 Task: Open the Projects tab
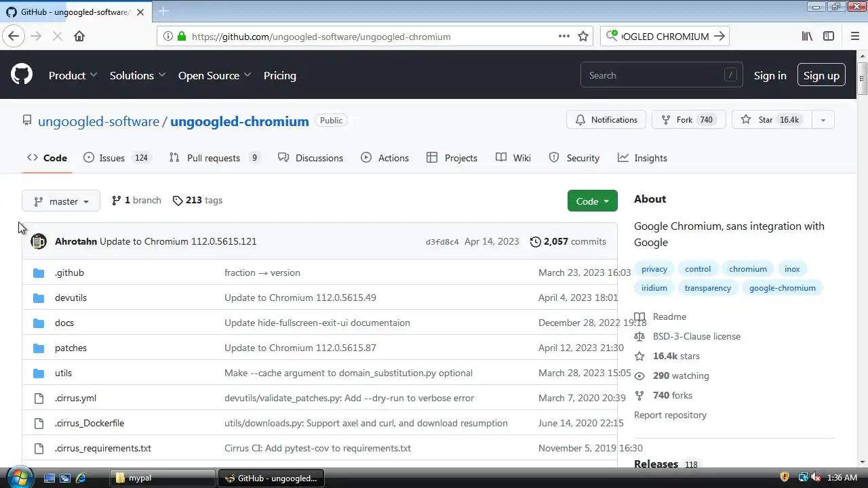(452, 158)
